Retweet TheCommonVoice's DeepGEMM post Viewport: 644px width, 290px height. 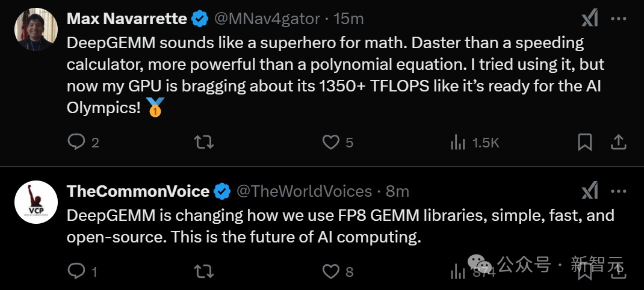coord(204,271)
